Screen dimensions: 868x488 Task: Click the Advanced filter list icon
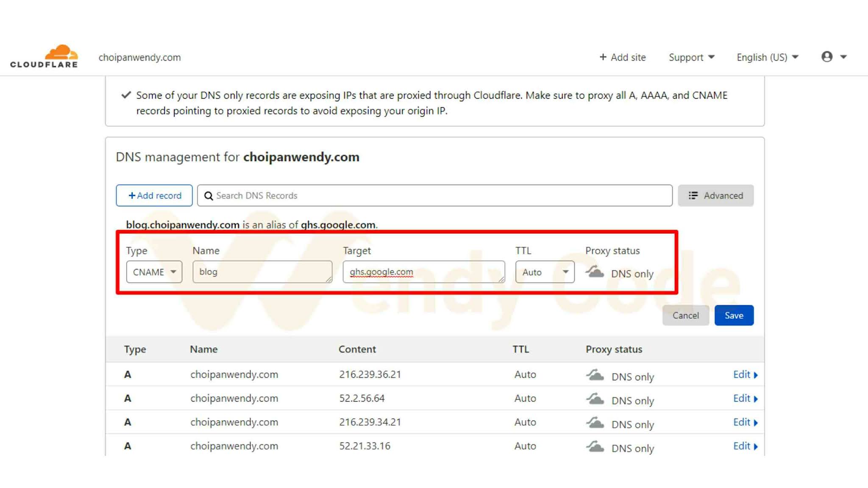pyautogui.click(x=693, y=196)
